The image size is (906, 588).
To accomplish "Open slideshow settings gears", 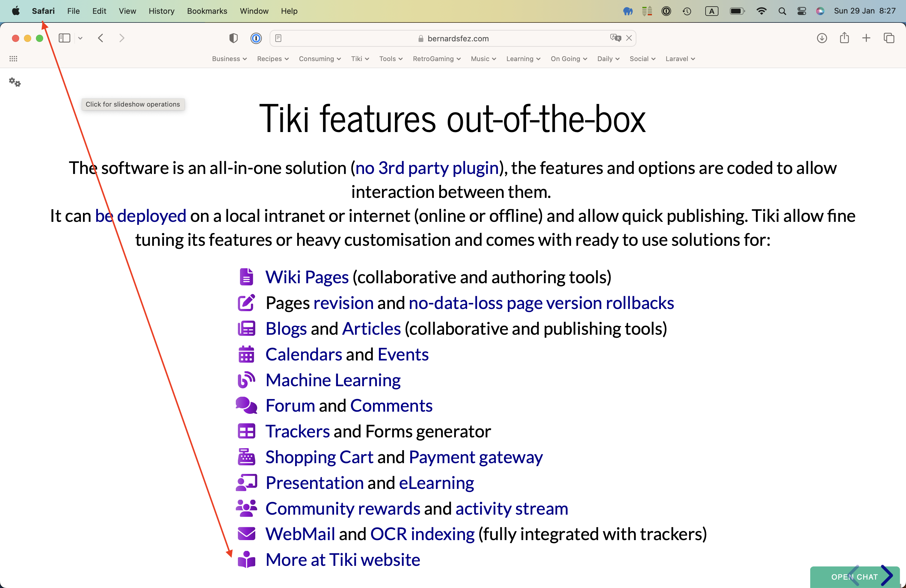I will click(15, 82).
